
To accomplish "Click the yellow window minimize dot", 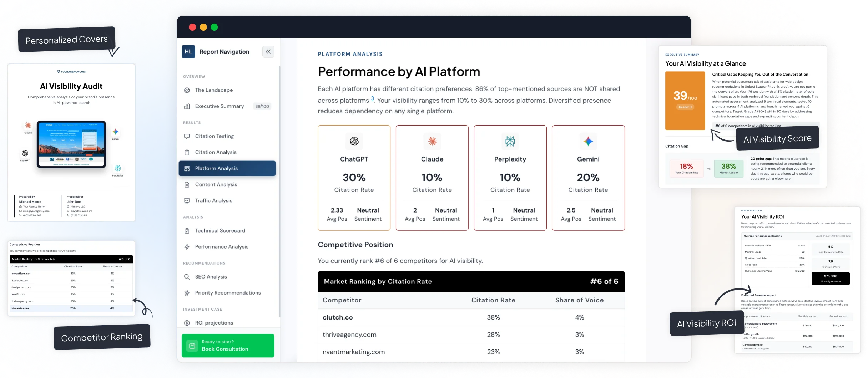I will tap(203, 27).
